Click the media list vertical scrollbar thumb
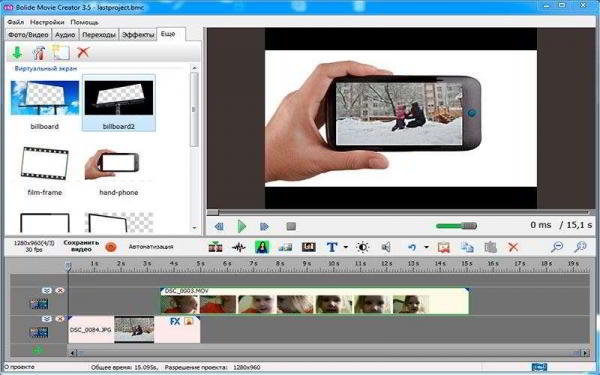This screenshot has width=600, height=375. 194,109
